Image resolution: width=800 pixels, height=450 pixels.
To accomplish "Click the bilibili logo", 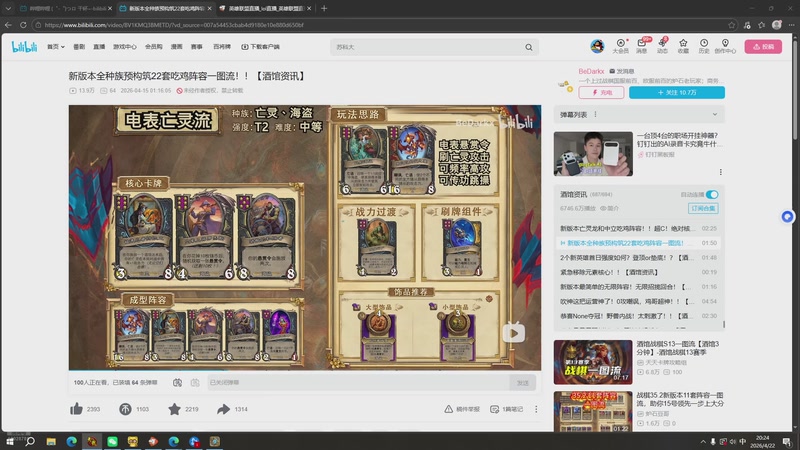I will 24,47.
